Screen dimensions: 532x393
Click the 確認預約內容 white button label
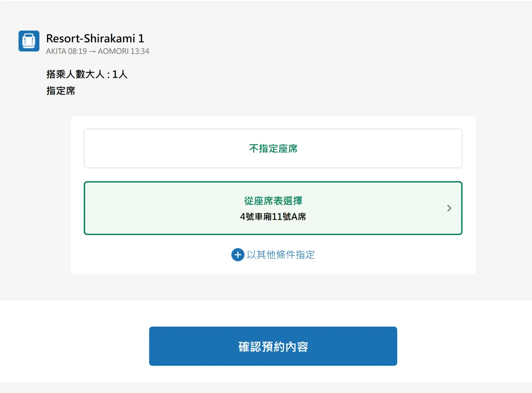click(273, 346)
